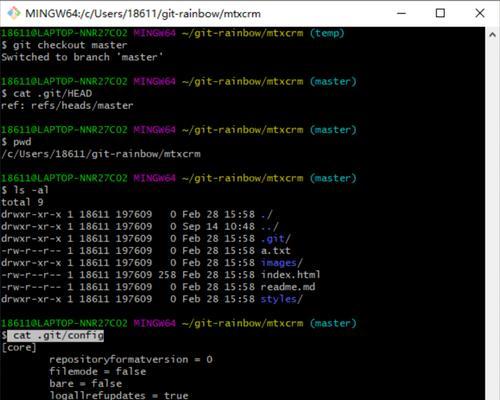Click the 'git checkout master' command line
500x400 pixels.
click(64, 45)
